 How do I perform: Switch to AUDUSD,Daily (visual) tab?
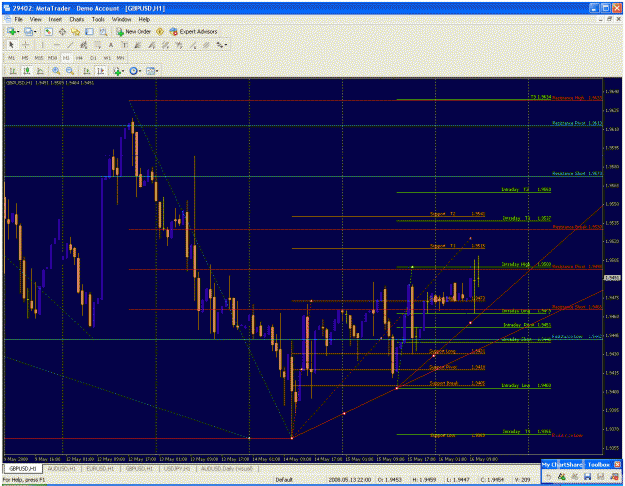[x=227, y=469]
